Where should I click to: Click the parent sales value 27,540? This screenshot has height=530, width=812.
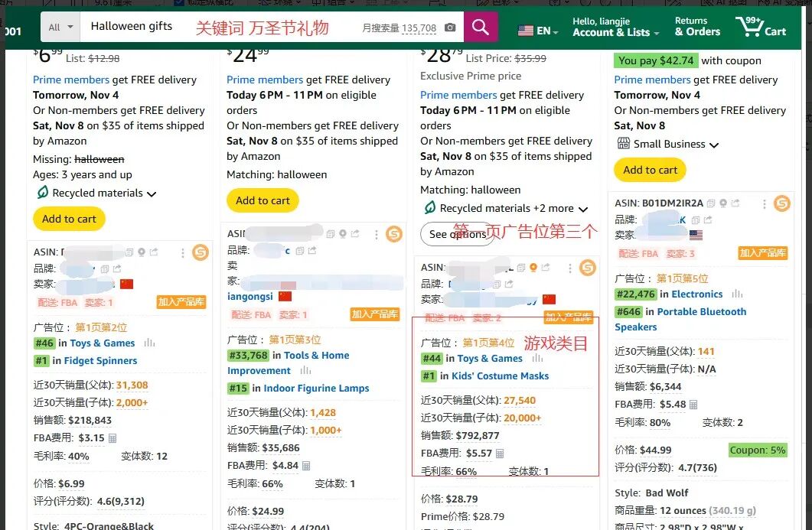coord(520,401)
